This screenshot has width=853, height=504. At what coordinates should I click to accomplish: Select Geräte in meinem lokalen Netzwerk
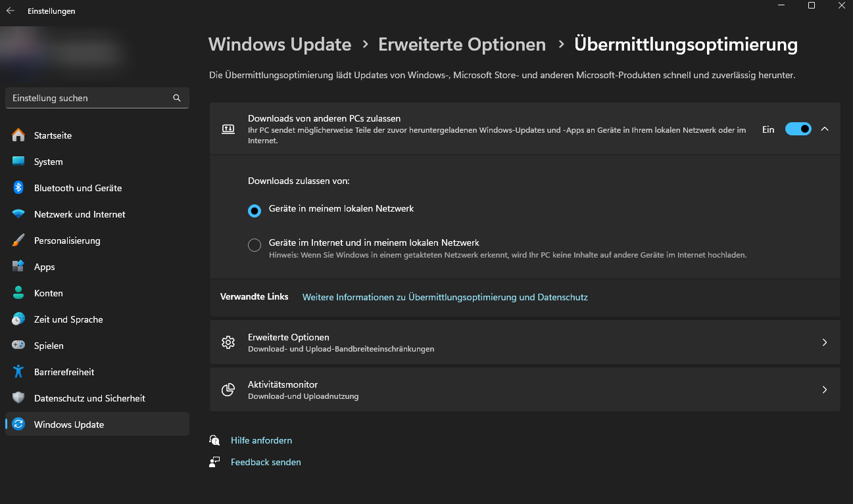[255, 211]
